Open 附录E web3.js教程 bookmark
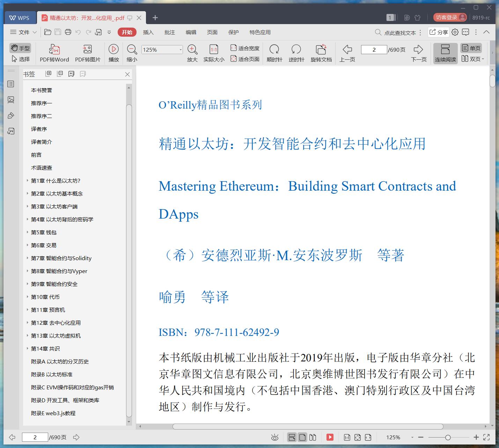Screen dimensions: 499x448 53,413
